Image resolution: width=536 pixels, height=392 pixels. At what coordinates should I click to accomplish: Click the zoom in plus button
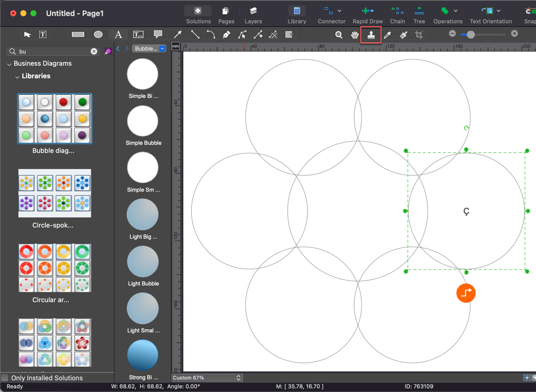[x=514, y=33]
